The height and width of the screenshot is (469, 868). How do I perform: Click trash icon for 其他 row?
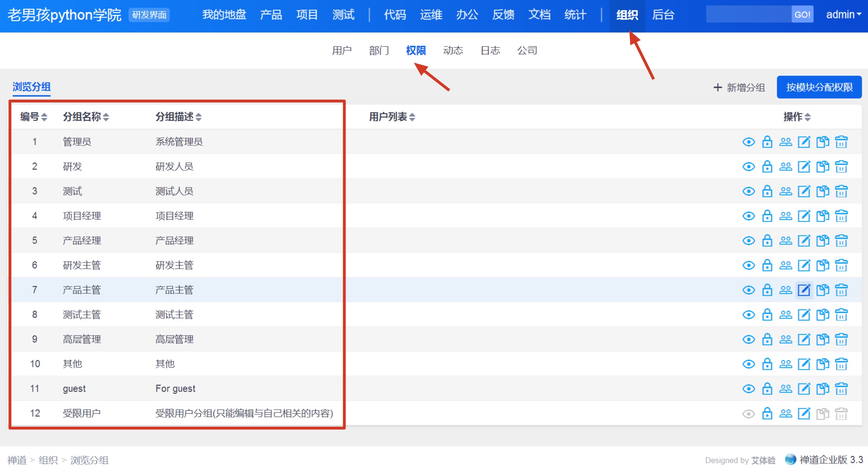pyautogui.click(x=841, y=364)
